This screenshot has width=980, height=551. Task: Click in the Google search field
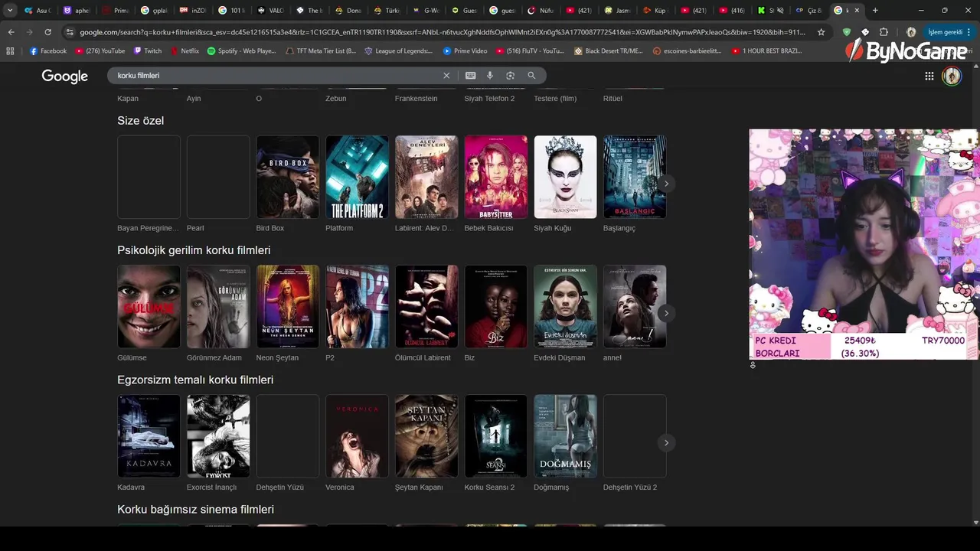tap(276, 76)
